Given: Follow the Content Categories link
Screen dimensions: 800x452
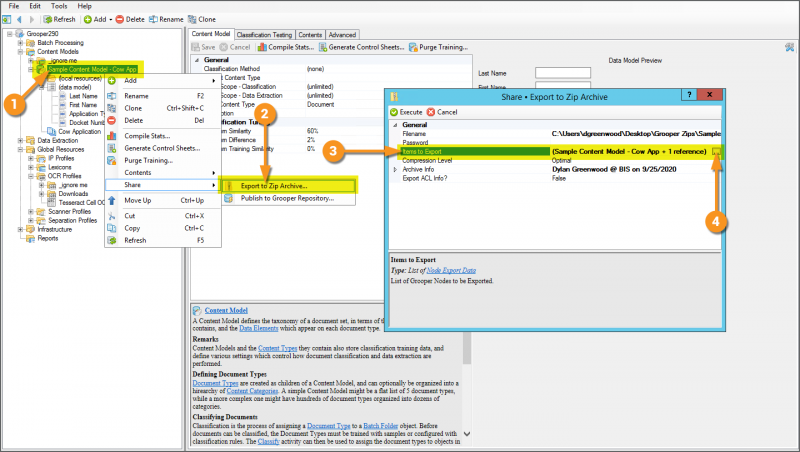Looking at the screenshot, I should 252,391.
